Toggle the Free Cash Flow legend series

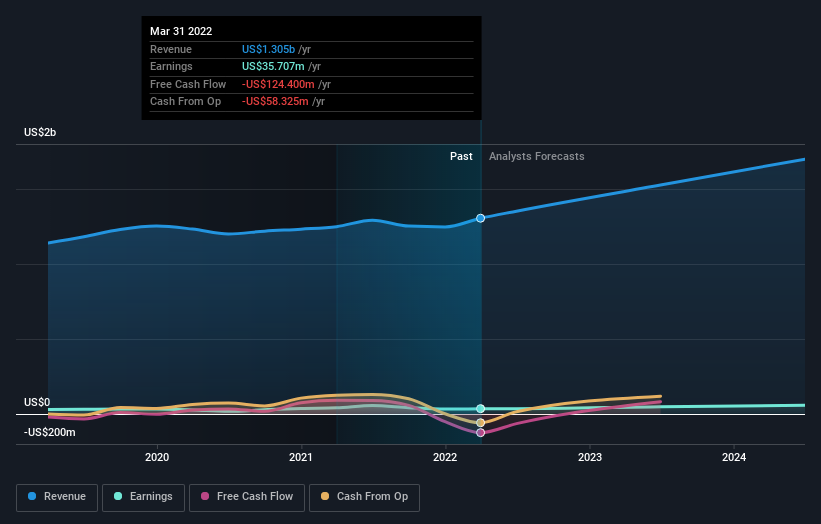click(x=247, y=497)
